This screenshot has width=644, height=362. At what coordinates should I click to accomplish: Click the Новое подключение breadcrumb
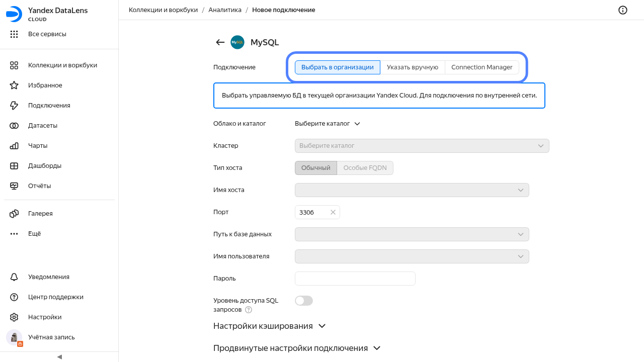click(284, 10)
